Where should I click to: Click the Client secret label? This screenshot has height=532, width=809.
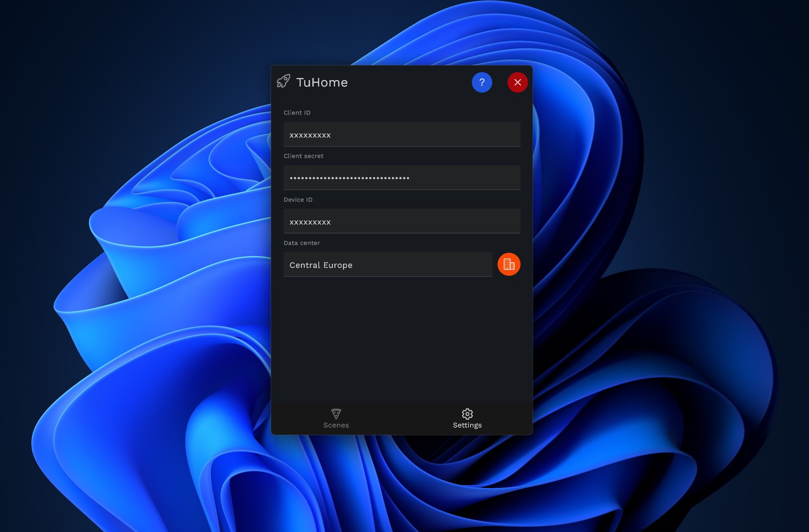pos(303,156)
